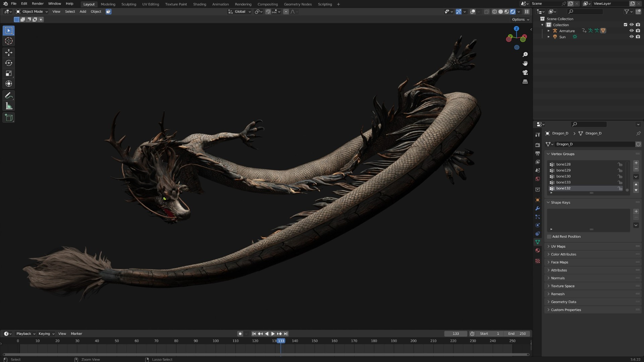Toggle snapping magnet in header
The width and height of the screenshot is (644, 362).
click(x=268, y=12)
